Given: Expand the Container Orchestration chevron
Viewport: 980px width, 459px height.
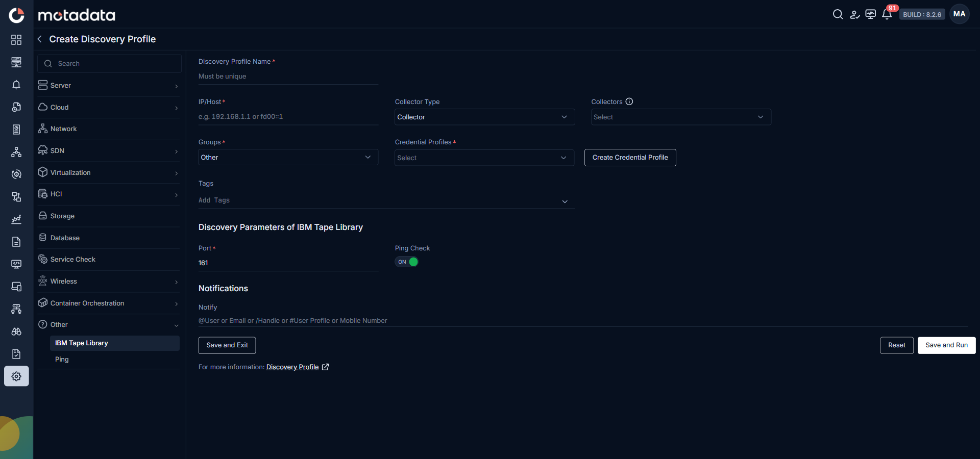Looking at the screenshot, I should point(177,304).
